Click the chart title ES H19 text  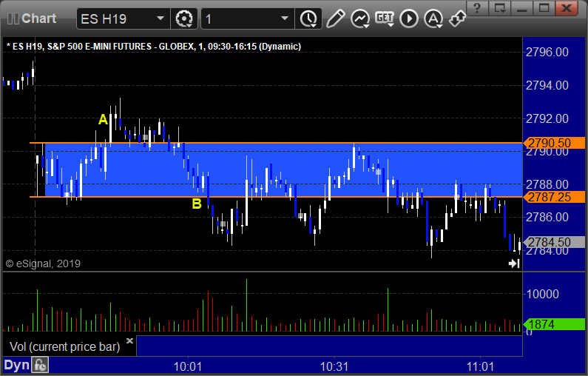tap(154, 47)
